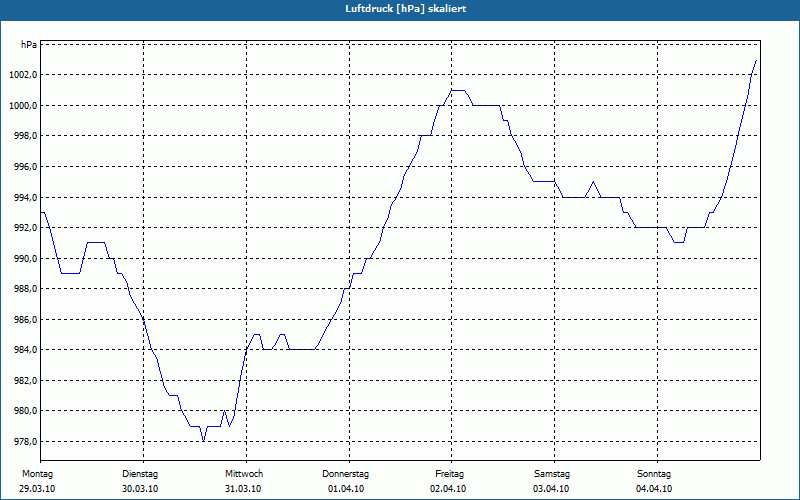
Task: Select the 978,0 axis value
Action: coord(25,442)
